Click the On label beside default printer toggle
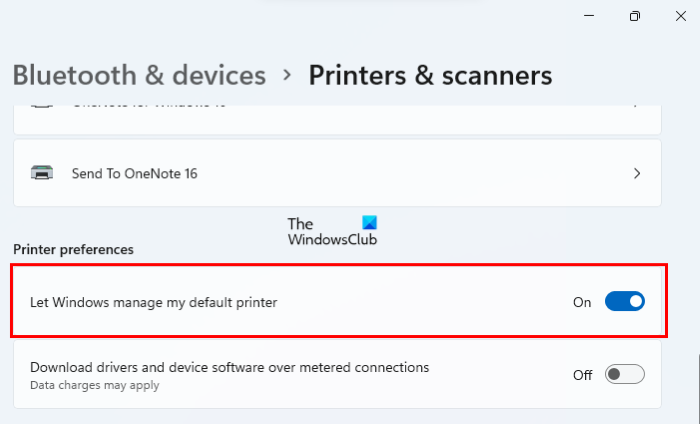 coord(582,301)
